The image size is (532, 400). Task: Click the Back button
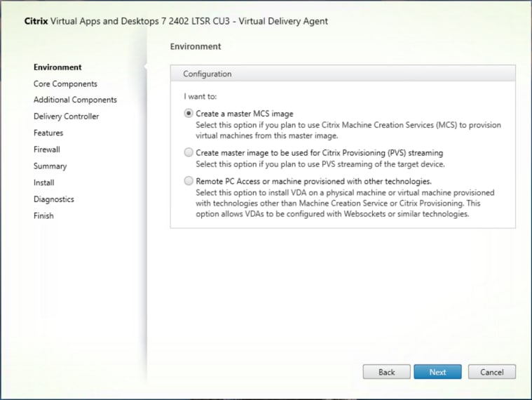(386, 372)
